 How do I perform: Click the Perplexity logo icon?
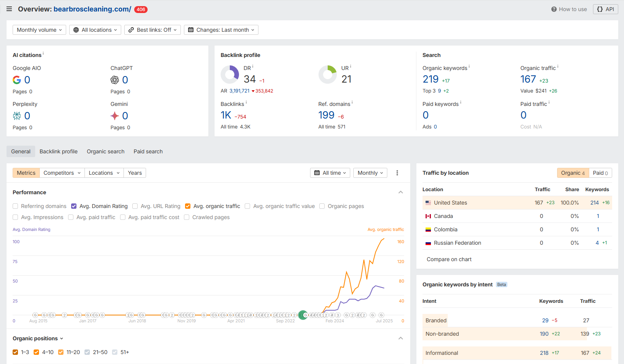(x=17, y=116)
